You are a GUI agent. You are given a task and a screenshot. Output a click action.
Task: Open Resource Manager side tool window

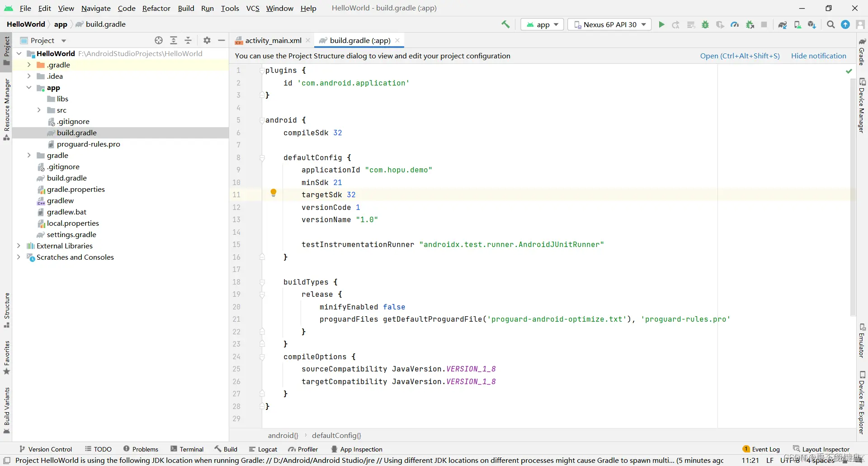pos(6,109)
